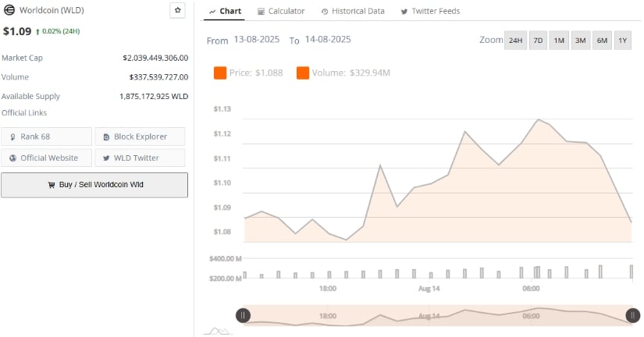Set chart zoom to 1M
Viewport: 644px width, 337px height.
(x=559, y=41)
